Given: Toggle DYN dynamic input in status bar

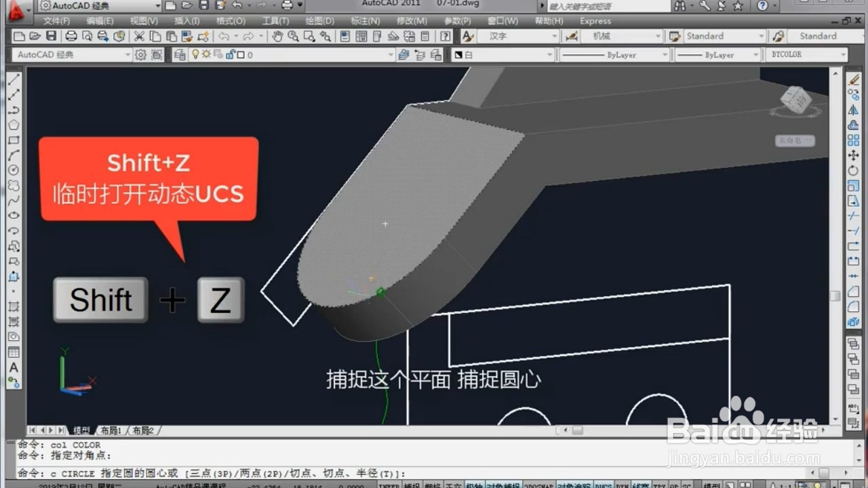Looking at the screenshot, I should click(x=622, y=485).
